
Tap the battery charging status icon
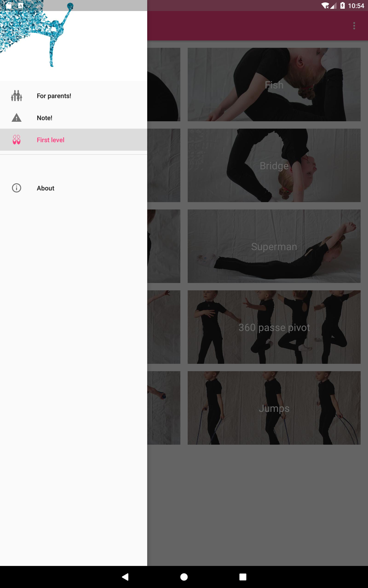342,6
